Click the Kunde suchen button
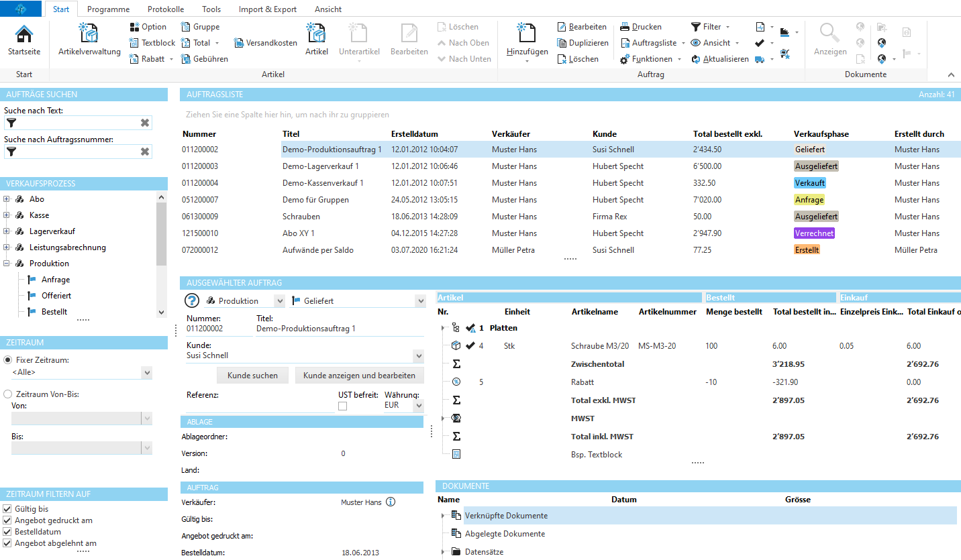This screenshot has width=961, height=560. click(252, 376)
